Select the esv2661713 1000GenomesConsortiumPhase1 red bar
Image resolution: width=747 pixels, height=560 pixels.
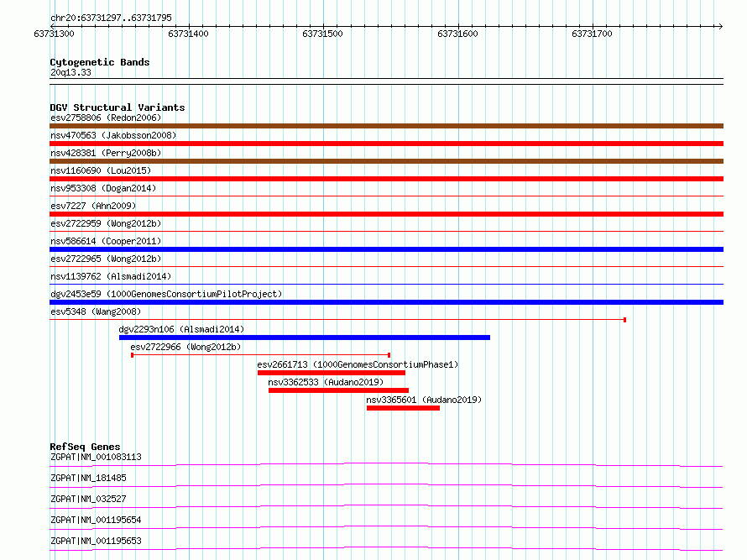332,373
